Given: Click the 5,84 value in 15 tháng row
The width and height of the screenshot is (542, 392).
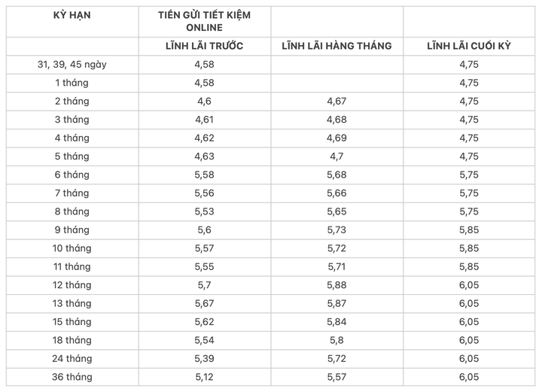Looking at the screenshot, I should (336, 321).
